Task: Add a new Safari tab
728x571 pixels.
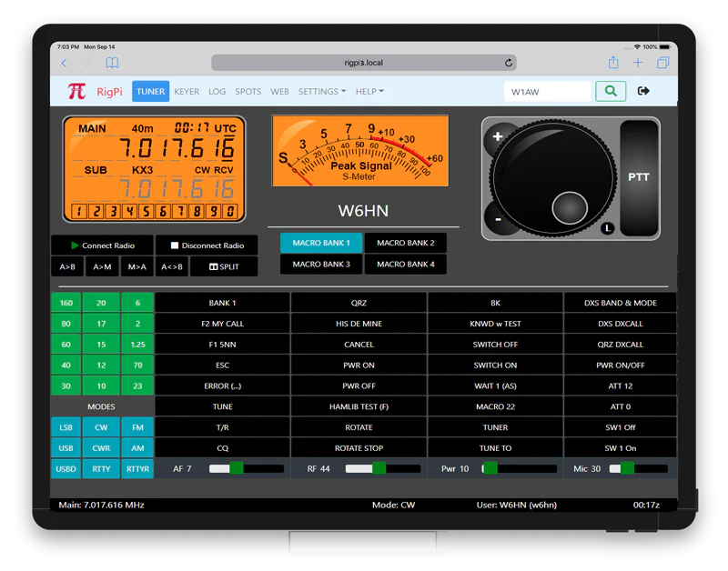Action: tap(638, 62)
